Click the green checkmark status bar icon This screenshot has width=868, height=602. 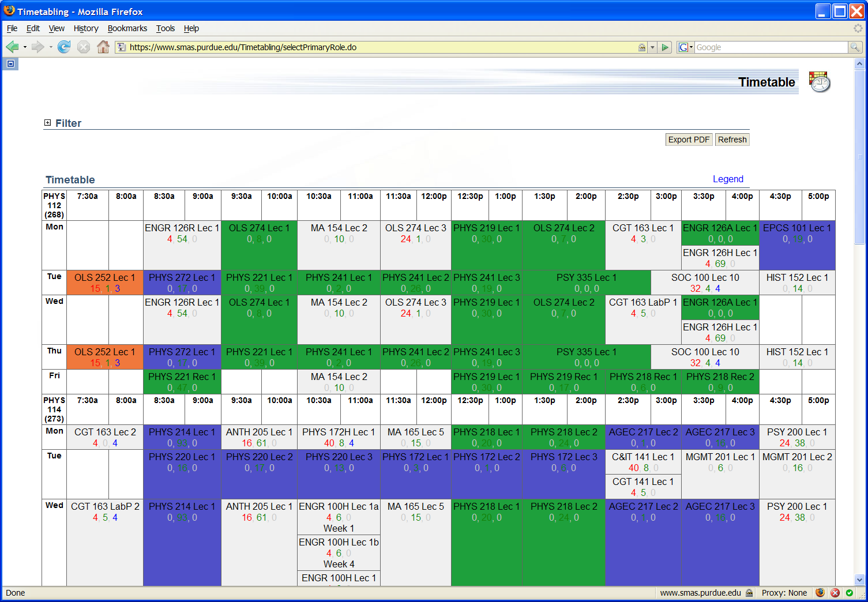[x=850, y=593]
